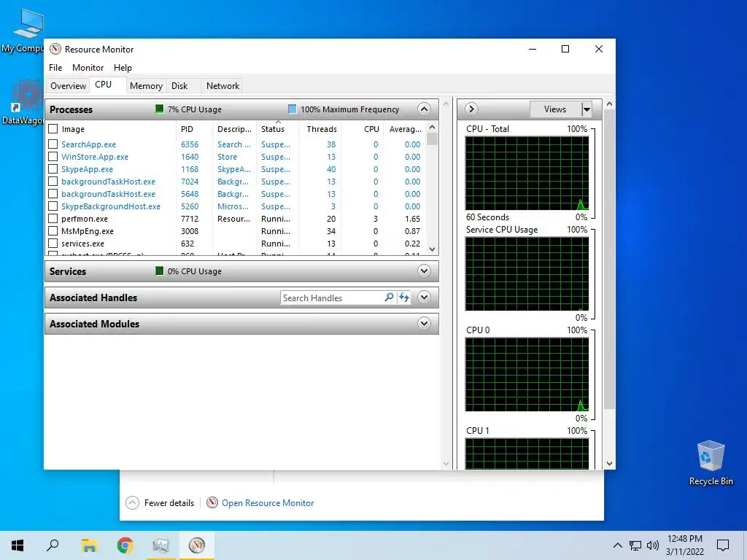Viewport: 747px width, 560px height.
Task: Check the SearchApp.exe checkbox
Action: pos(53,144)
